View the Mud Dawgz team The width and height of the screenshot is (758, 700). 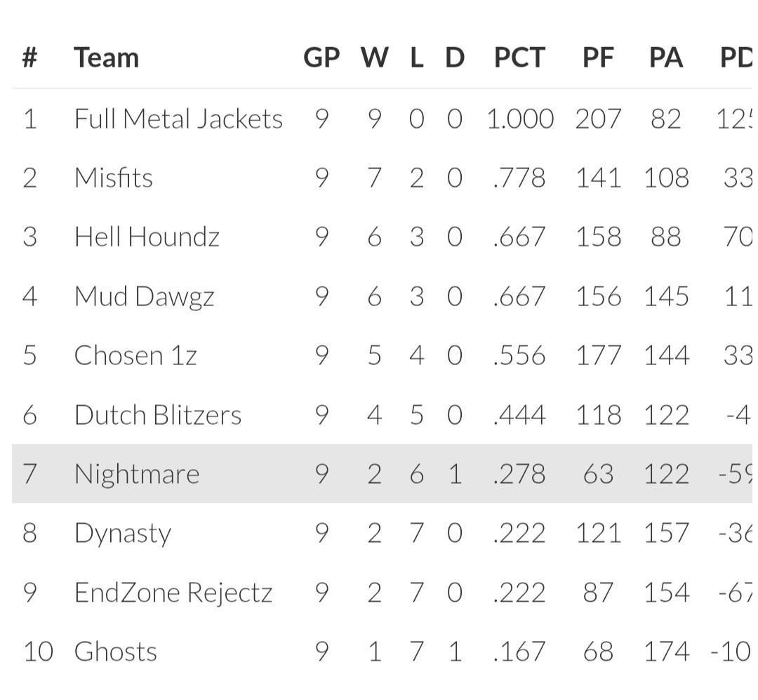pos(144,296)
